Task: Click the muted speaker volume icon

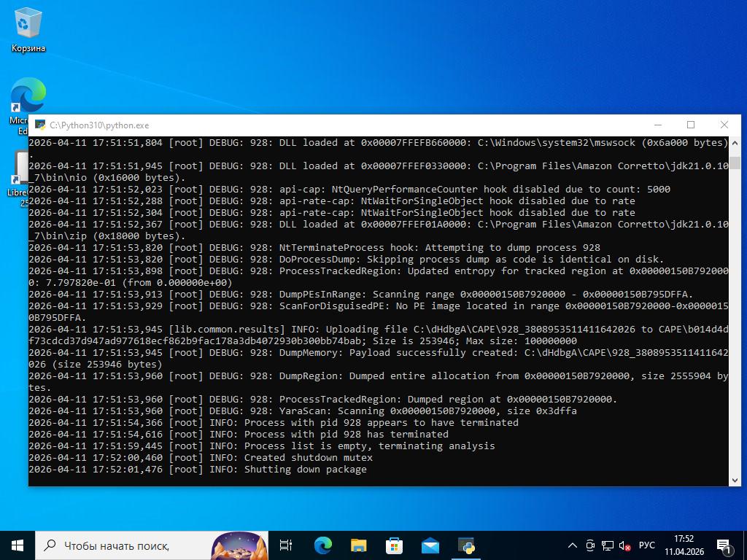Action: click(625, 545)
